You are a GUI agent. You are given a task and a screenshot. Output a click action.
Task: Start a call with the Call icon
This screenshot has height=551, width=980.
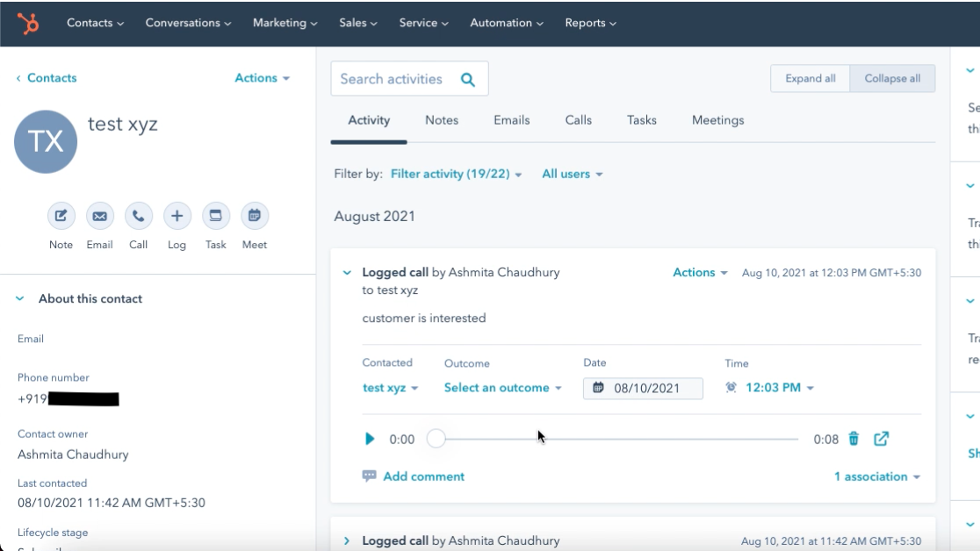[x=138, y=216]
